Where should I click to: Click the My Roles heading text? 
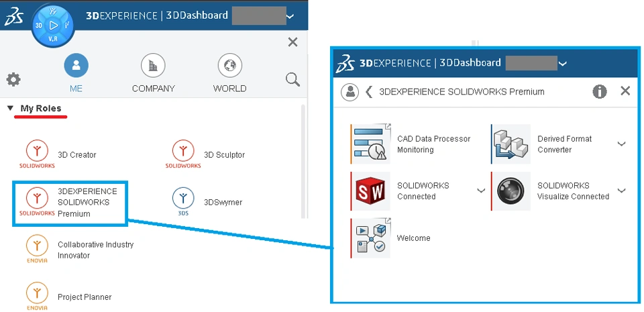(x=41, y=109)
